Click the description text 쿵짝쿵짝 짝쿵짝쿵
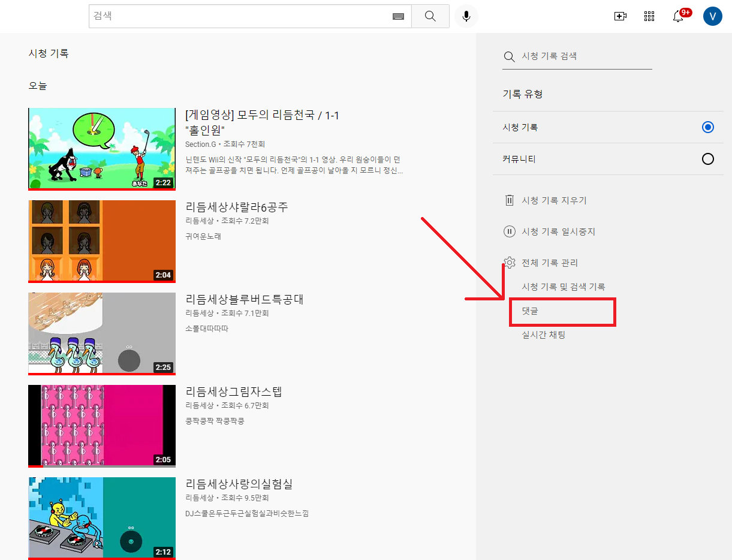Viewport: 732px width, 560px height. click(x=215, y=421)
